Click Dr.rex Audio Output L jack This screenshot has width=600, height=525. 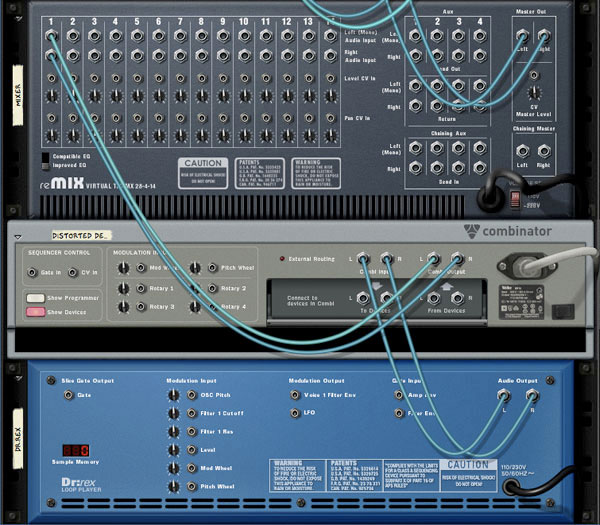[504, 396]
